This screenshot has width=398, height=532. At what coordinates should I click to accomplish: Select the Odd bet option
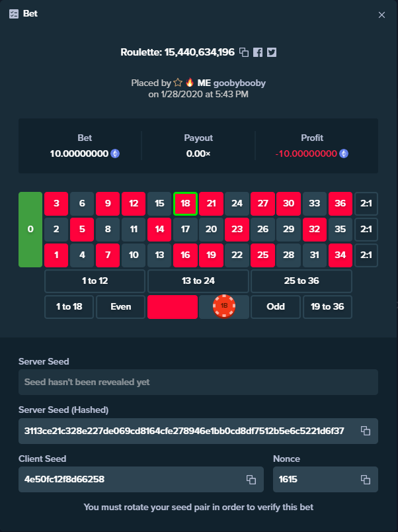point(276,307)
